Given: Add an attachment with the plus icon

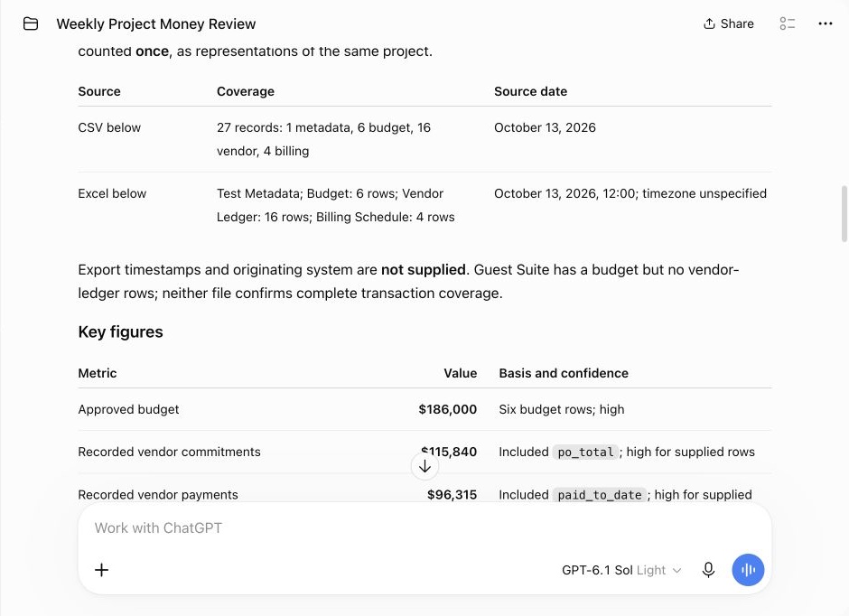Looking at the screenshot, I should (x=102, y=570).
